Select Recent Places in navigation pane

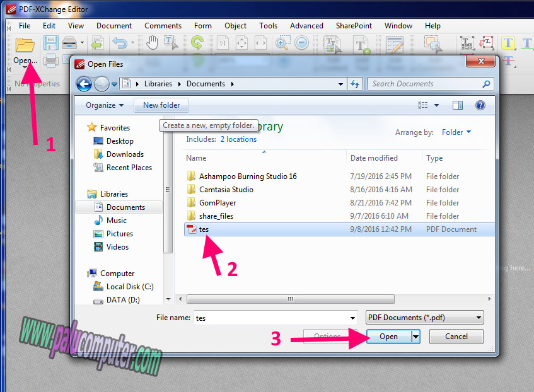pos(129,168)
